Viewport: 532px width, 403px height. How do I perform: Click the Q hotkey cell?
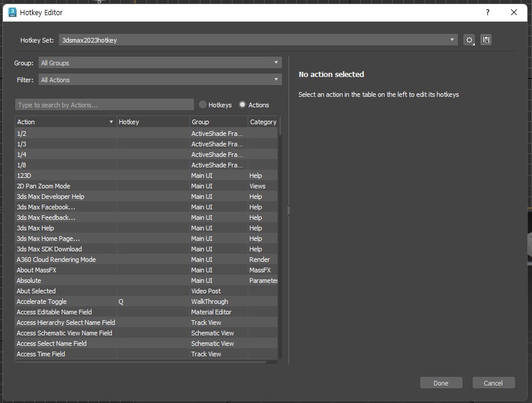tap(153, 302)
